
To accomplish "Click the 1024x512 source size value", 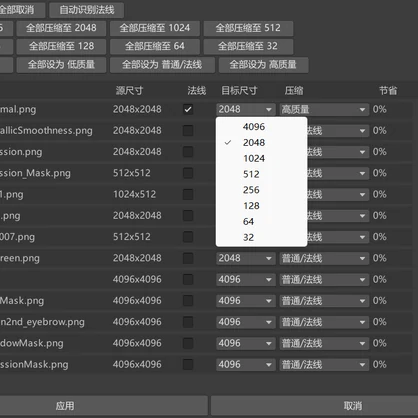I will pyautogui.click(x=135, y=194).
